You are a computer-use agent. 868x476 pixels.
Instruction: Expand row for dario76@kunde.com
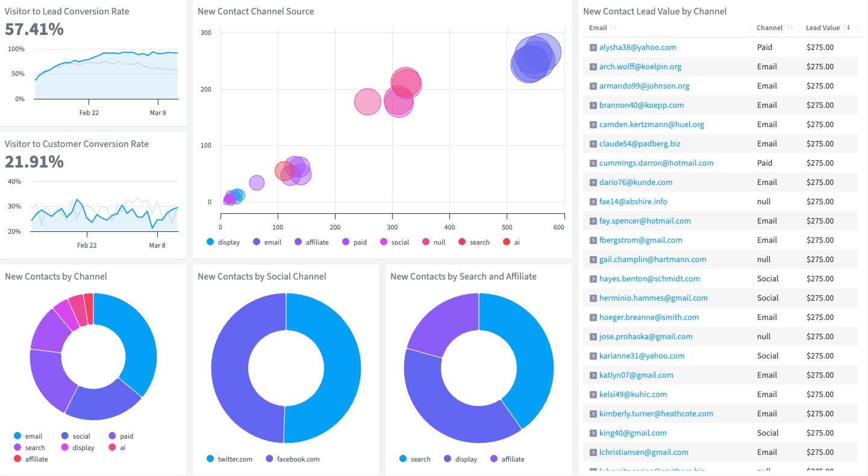[593, 182]
